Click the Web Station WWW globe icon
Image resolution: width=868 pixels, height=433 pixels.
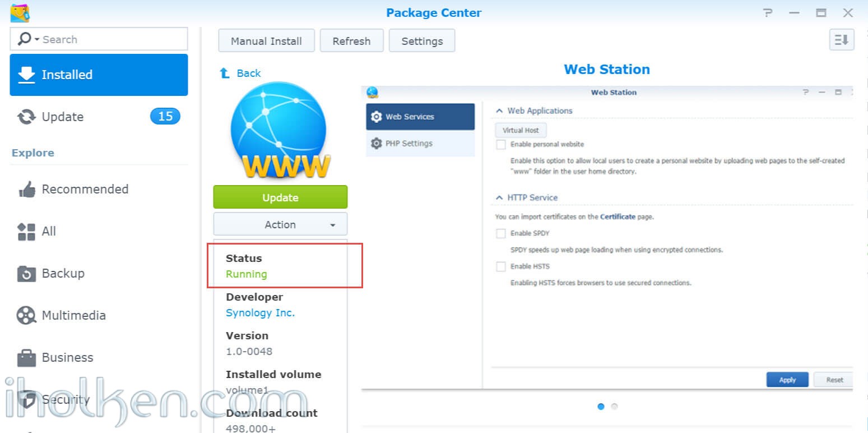(279, 131)
